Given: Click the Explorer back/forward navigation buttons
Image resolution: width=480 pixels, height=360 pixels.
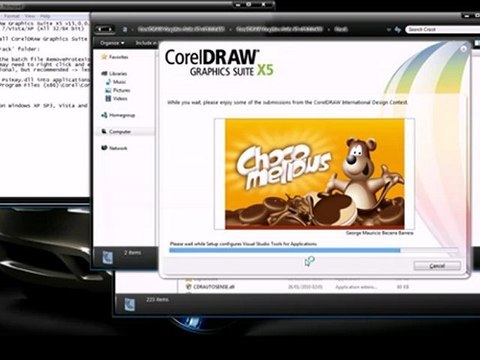Looking at the screenshot, I should coord(105,29).
